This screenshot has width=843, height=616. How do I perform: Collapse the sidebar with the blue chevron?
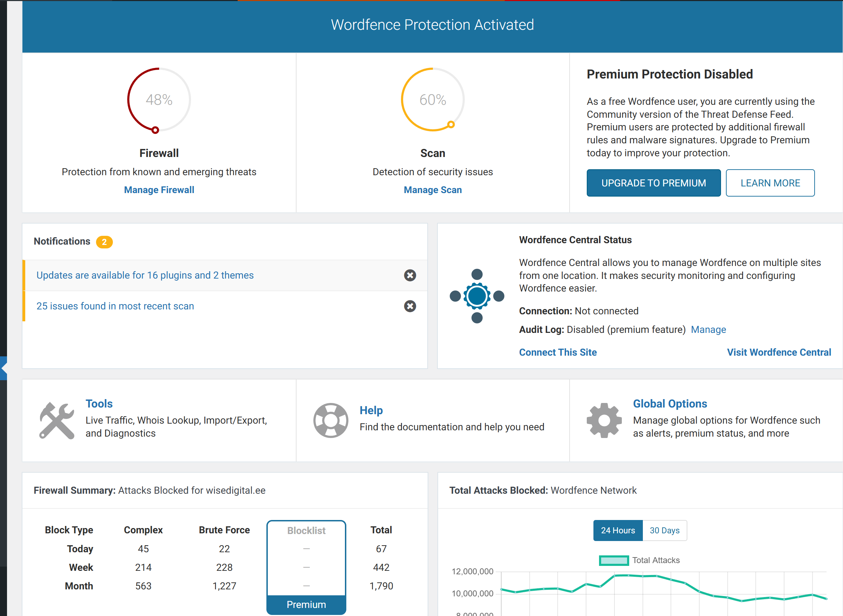click(4, 368)
